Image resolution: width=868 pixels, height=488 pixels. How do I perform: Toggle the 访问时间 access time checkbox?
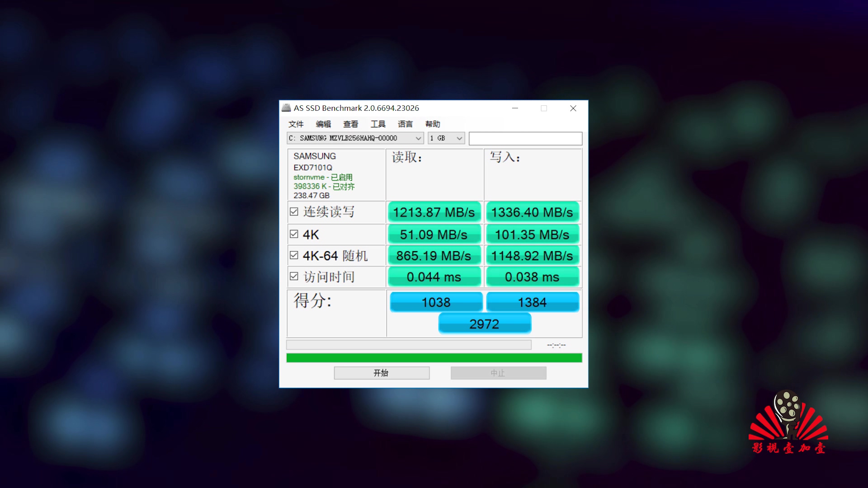294,277
